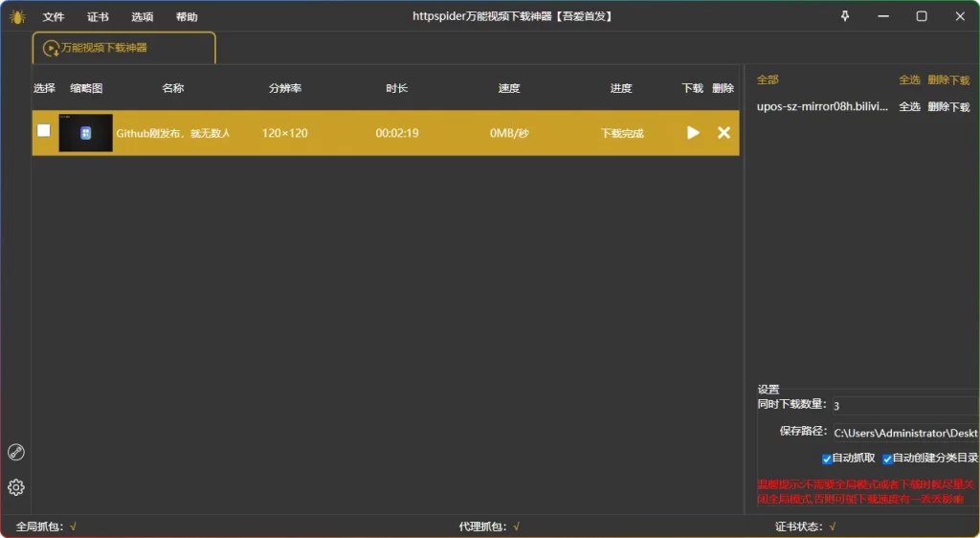
Task: Open settings via the gear icon in the sidebar
Action: [16, 487]
